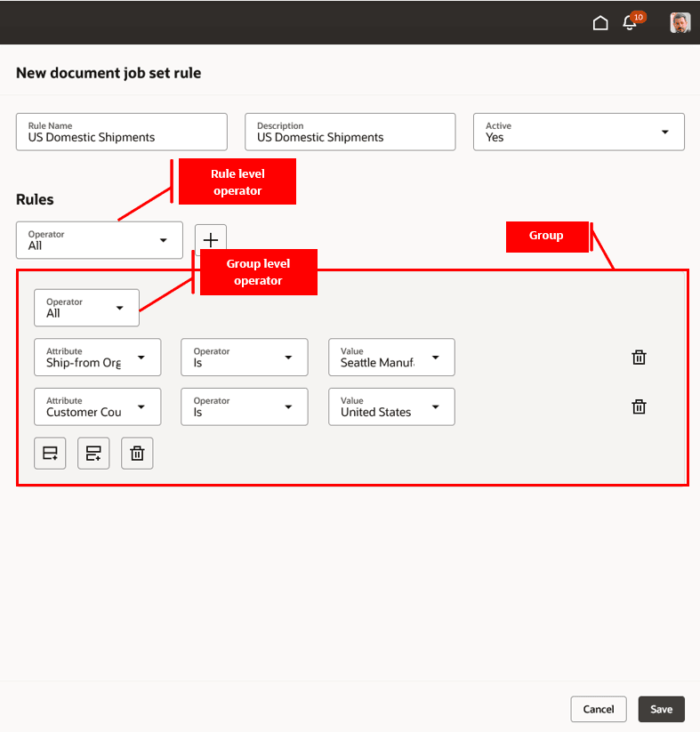Delete the Ship-from Org condition row
Image resolution: width=700 pixels, height=732 pixels.
pos(639,358)
